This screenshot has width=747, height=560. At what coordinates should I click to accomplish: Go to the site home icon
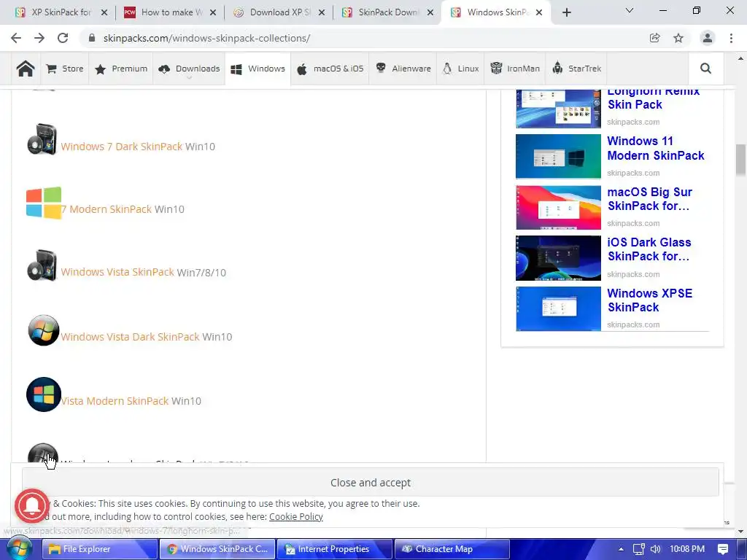click(26, 69)
